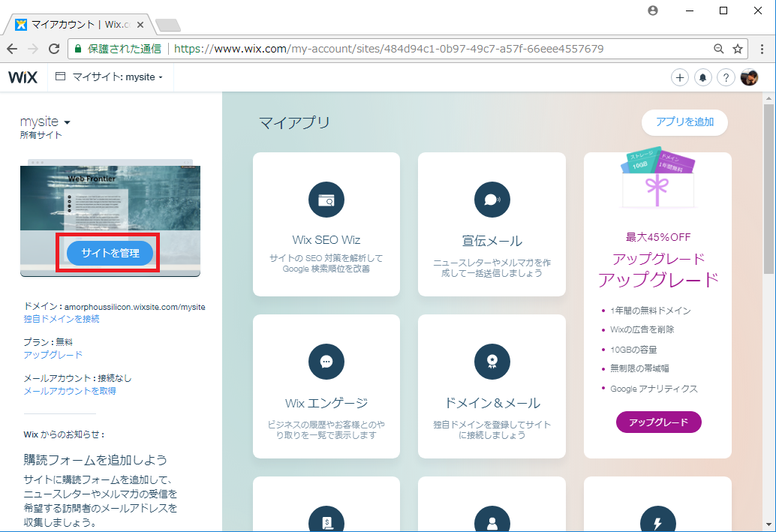This screenshot has width=776, height=532.
Task: Click the サイトを管理 button
Action: 110,253
